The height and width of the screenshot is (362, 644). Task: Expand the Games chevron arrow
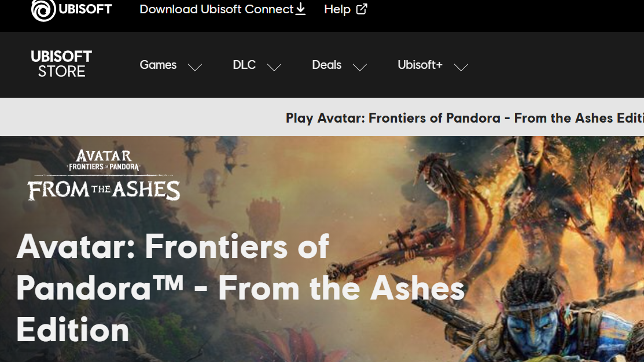coord(194,67)
